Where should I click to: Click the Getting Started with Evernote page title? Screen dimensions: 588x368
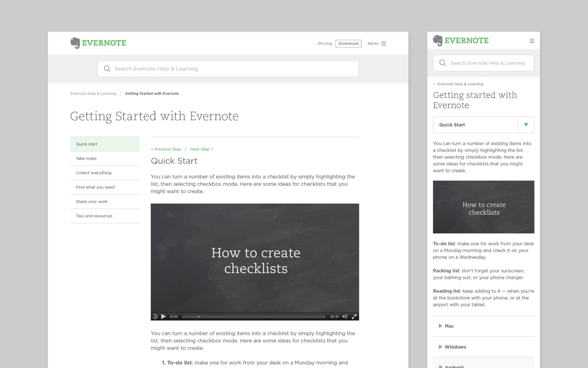154,117
